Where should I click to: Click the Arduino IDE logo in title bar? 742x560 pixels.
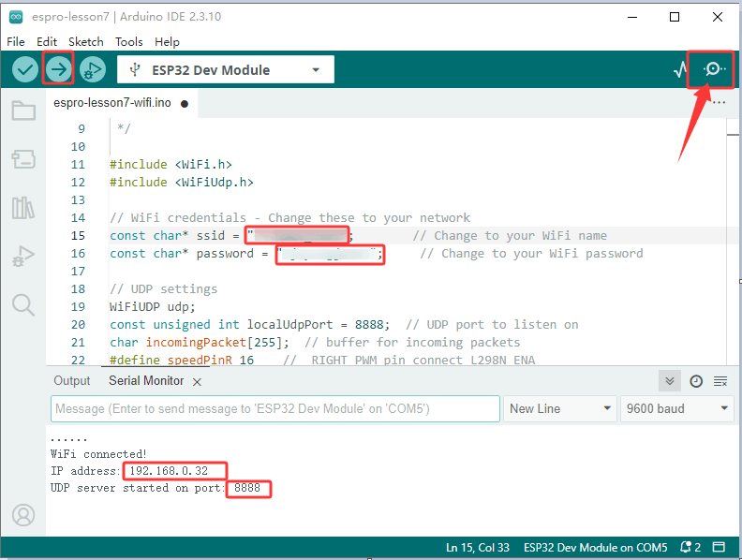16,17
